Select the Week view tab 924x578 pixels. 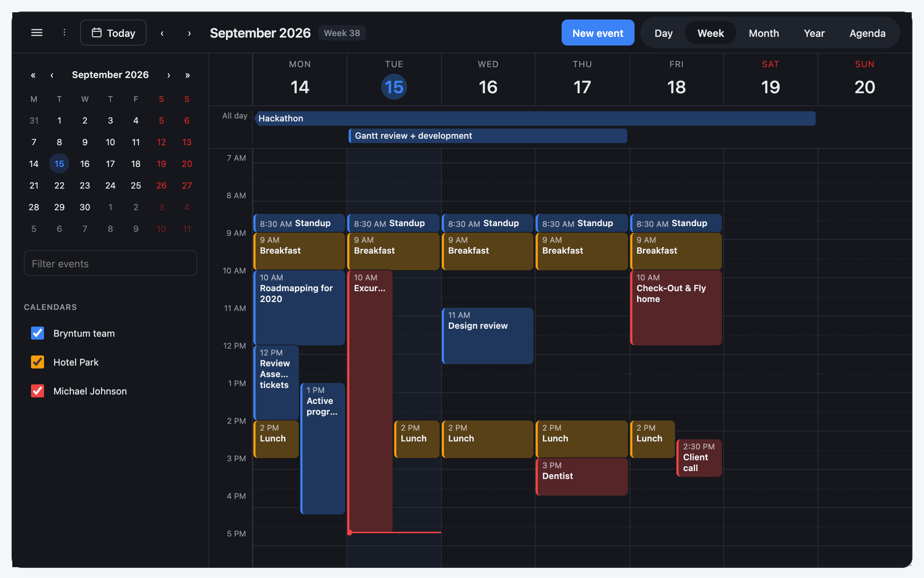[711, 33]
